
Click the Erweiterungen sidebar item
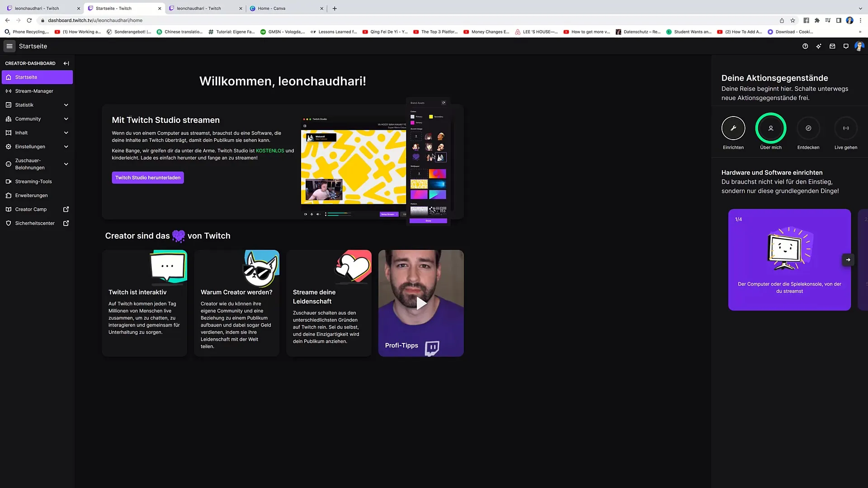tap(31, 195)
